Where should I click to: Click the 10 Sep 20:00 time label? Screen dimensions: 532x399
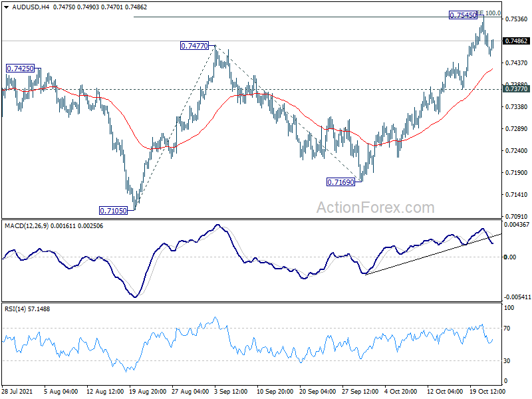click(275, 392)
